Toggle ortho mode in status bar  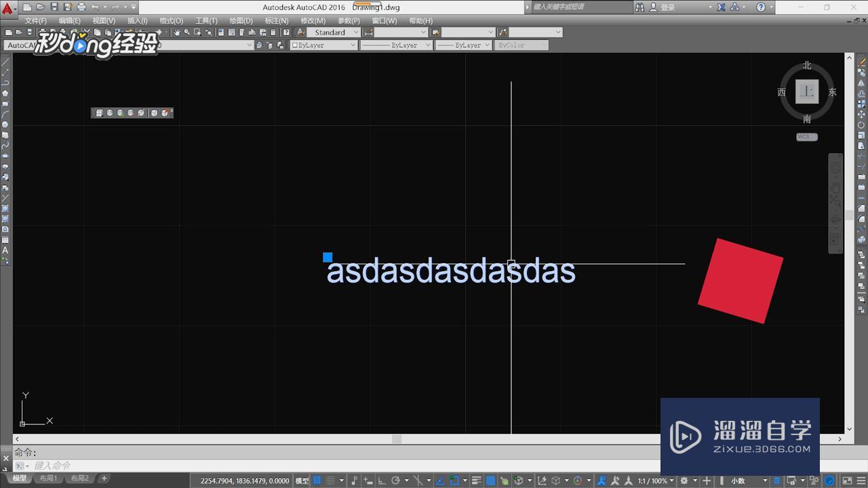[x=382, y=481]
